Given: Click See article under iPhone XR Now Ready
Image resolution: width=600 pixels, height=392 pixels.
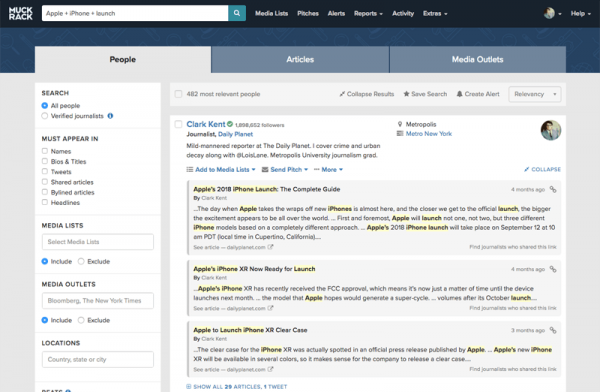Looking at the screenshot, I should click(233, 308).
